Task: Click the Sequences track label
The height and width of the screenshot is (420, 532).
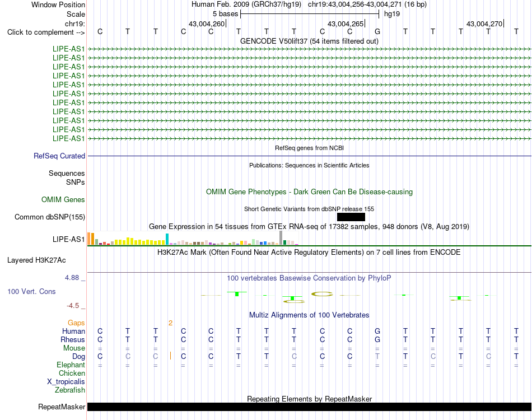Action: (x=67, y=174)
